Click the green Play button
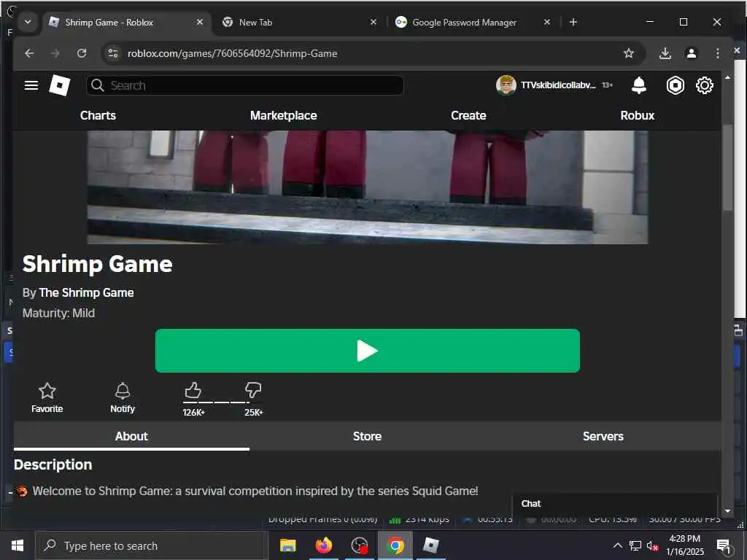The width and height of the screenshot is (747, 560). tap(368, 351)
